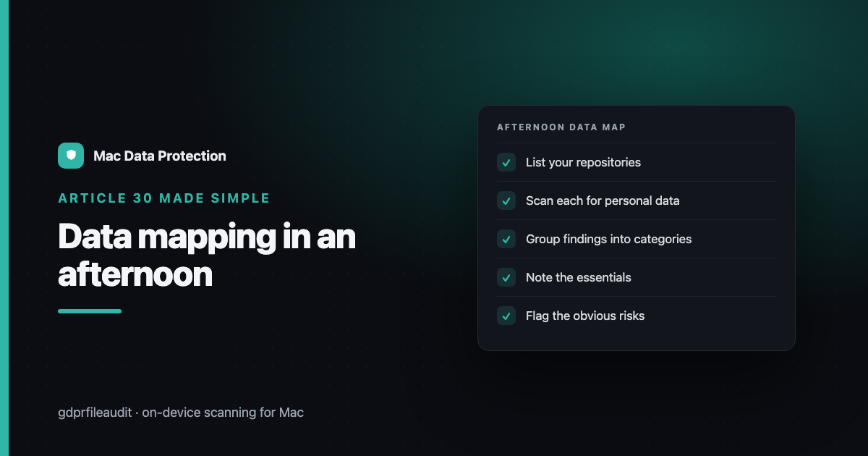Click the 'Note the essentials' label
868x456 pixels.
tap(578, 277)
